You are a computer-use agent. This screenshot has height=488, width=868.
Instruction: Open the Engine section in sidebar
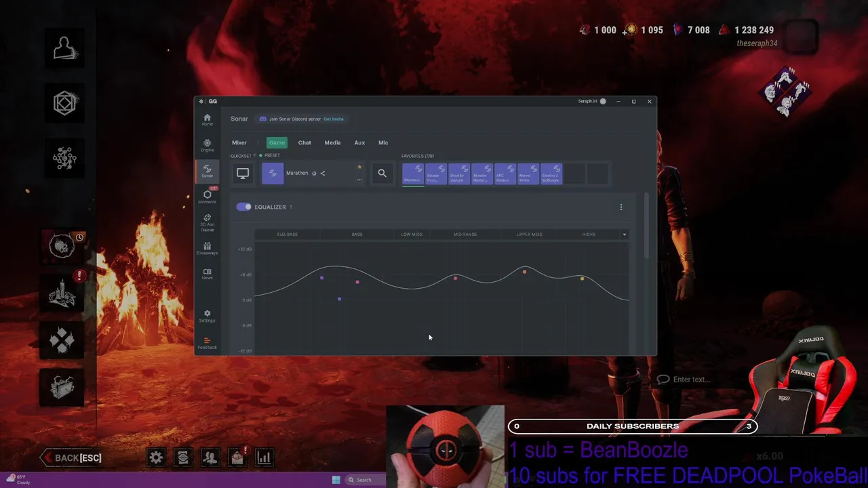(207, 146)
